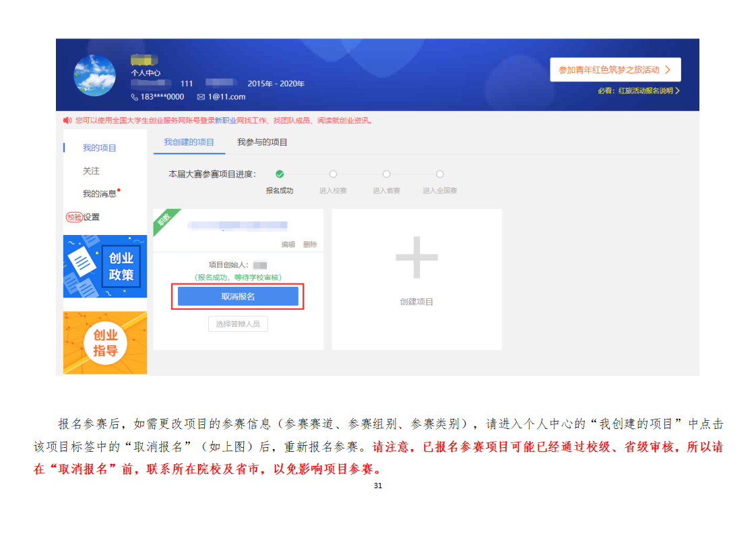The image size is (756, 534).
Task: Select the 进入全国赛 progress step circle
Action: pos(439,174)
